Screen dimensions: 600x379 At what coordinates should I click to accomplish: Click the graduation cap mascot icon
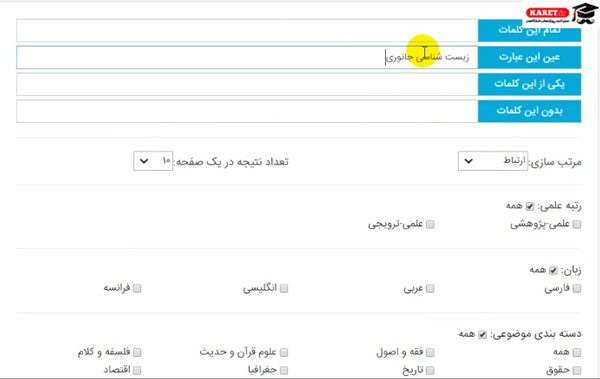pos(585,14)
